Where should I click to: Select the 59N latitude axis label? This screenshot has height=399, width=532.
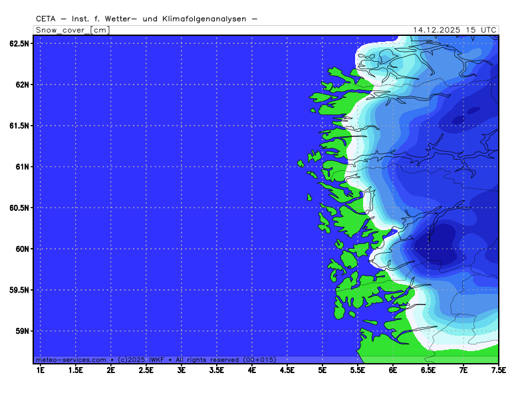coord(22,331)
